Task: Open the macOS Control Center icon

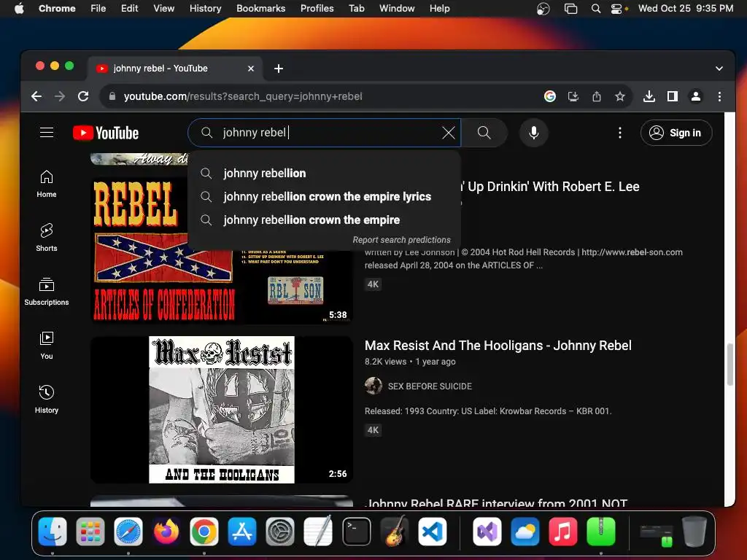Action: (x=617, y=9)
